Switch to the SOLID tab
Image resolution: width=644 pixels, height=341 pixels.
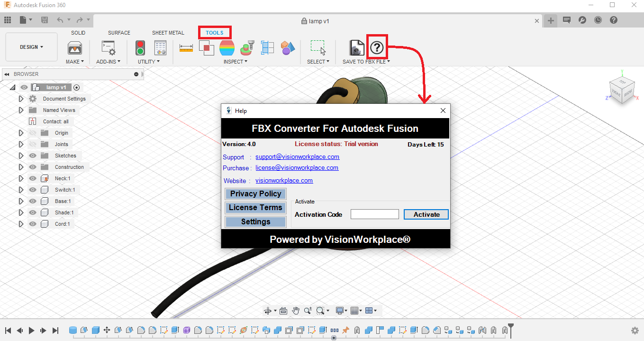[x=78, y=33]
